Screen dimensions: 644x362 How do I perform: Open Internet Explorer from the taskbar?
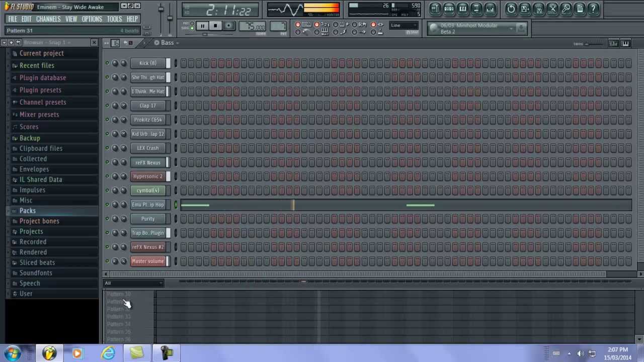[x=108, y=353]
